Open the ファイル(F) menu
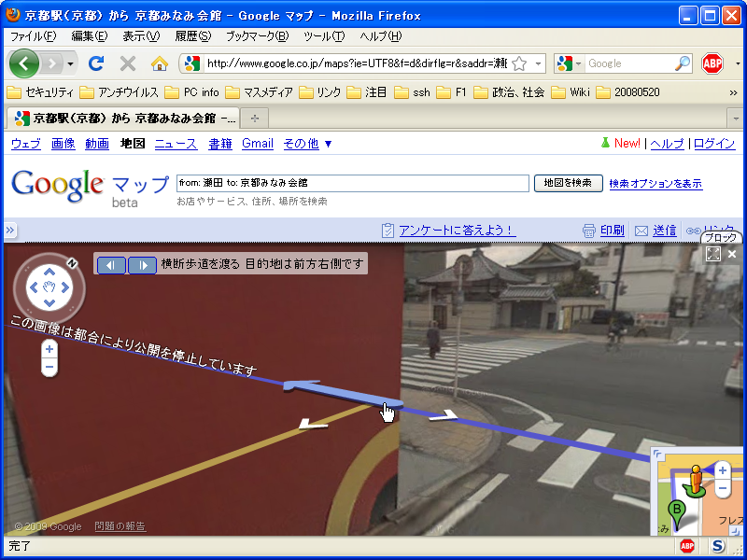Screen dimensions: 747x560 pyautogui.click(x=33, y=36)
